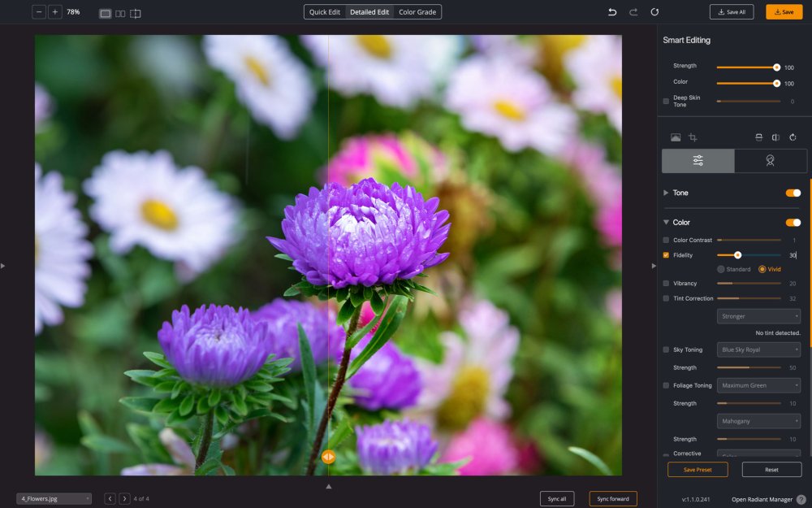Enable the Deep Skin Tone checkbox
The image size is (812, 508).
click(x=666, y=101)
